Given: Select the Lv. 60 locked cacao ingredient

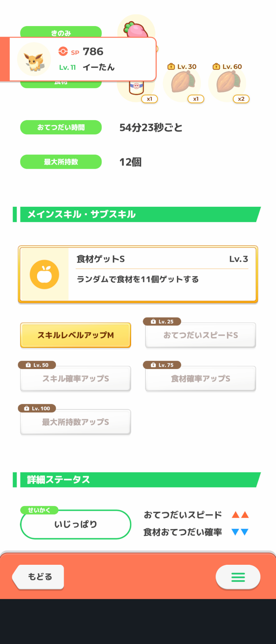Looking at the screenshot, I should click(228, 82).
